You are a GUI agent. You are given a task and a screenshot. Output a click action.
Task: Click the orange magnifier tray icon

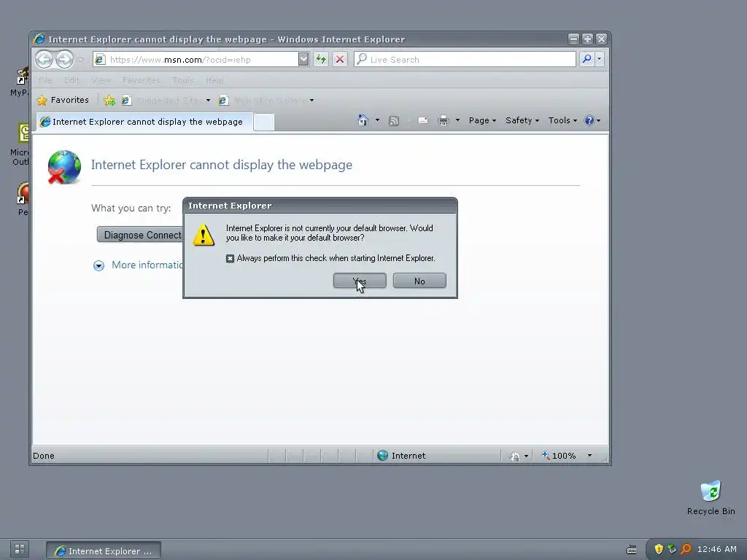[x=686, y=549]
